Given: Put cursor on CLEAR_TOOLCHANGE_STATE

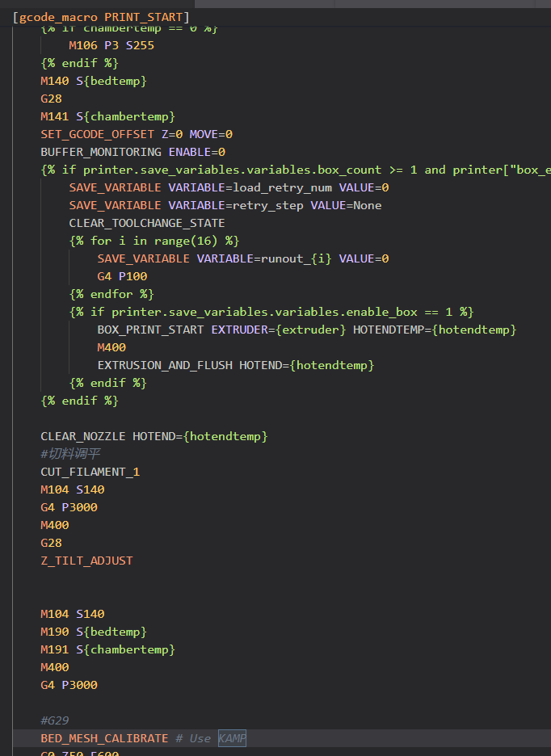Looking at the screenshot, I should [147, 223].
